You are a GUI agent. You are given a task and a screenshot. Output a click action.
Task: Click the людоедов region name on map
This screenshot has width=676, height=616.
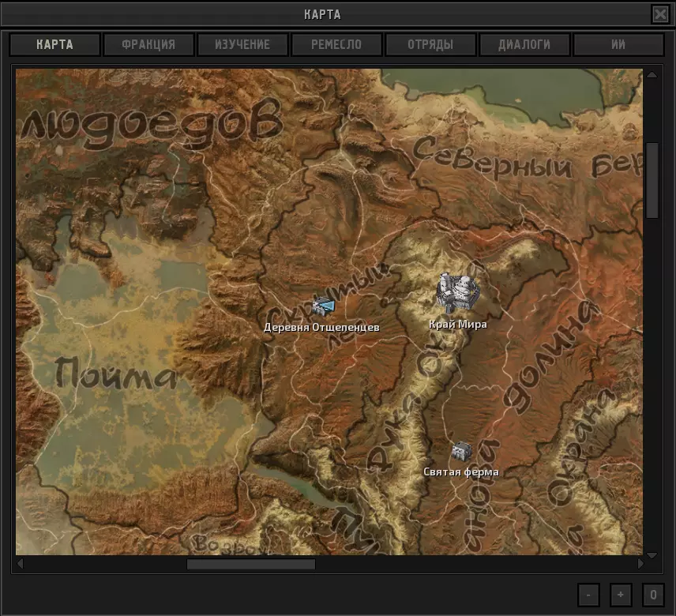point(151,124)
